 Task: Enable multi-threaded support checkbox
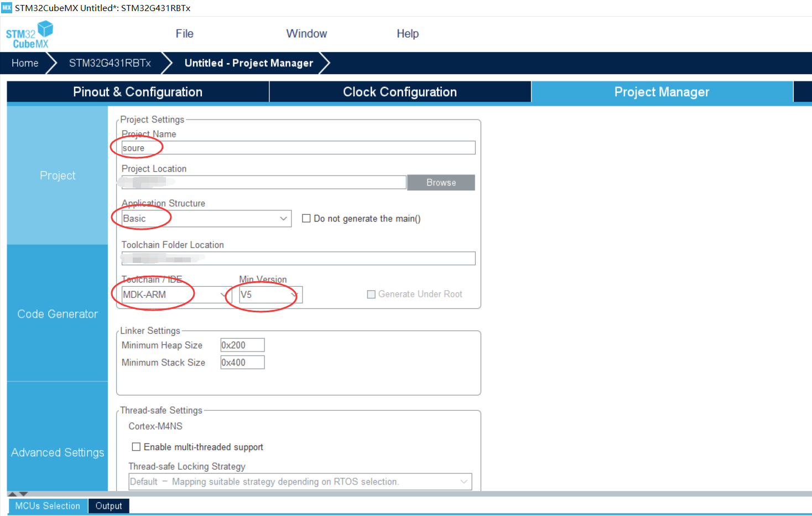point(136,447)
